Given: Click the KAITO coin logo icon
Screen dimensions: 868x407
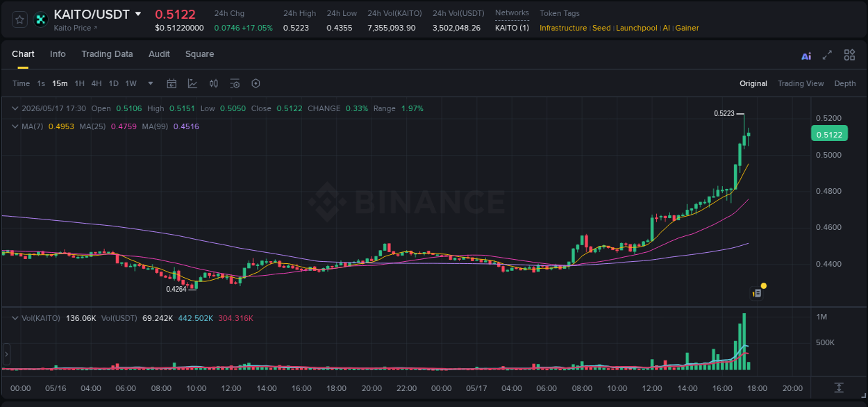Looking at the screenshot, I should click(40, 20).
